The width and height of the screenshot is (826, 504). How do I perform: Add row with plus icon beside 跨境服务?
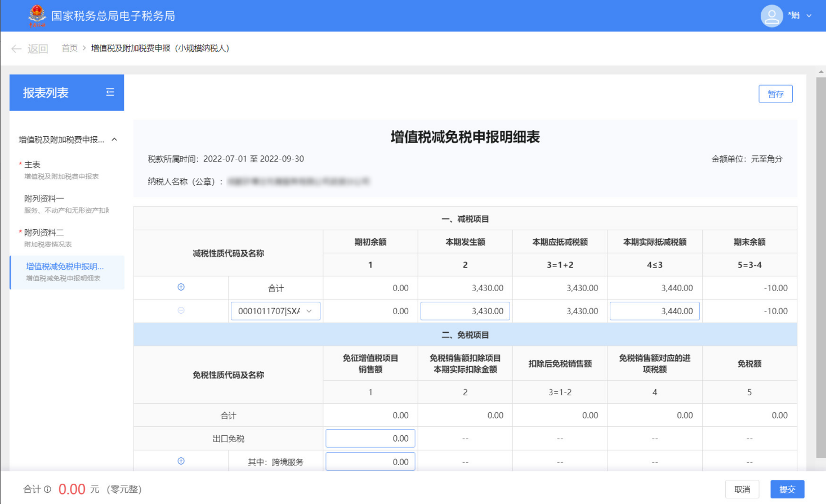tap(181, 461)
